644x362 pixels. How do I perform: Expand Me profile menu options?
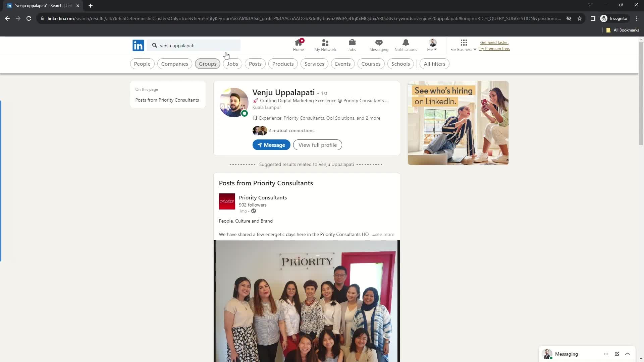tap(433, 46)
